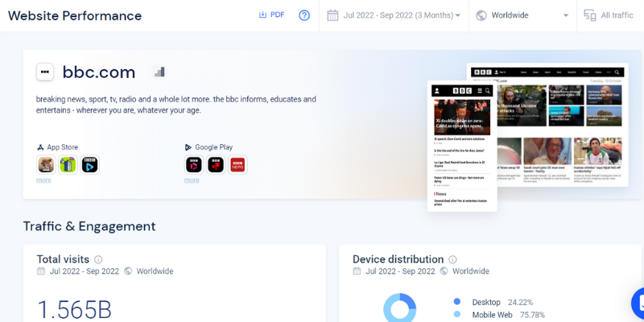The image size is (644, 322).
Task: Click the bbc.com domain title
Action: [x=99, y=72]
